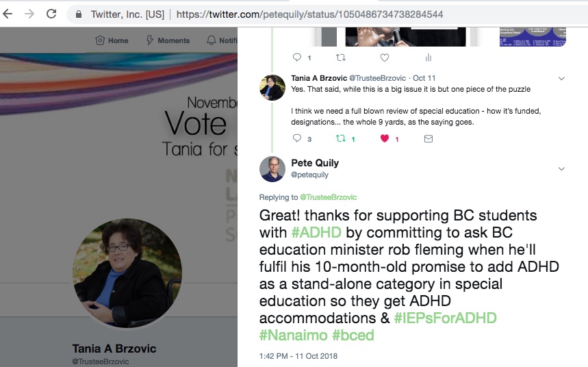
Task: Click the padlock site security icon
Action: pos(79,14)
